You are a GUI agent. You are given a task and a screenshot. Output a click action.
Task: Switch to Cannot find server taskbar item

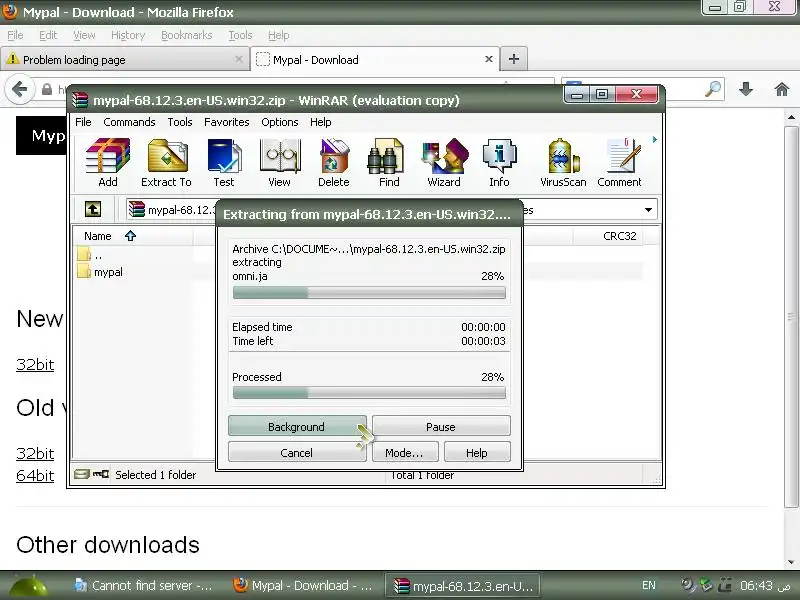click(x=143, y=585)
